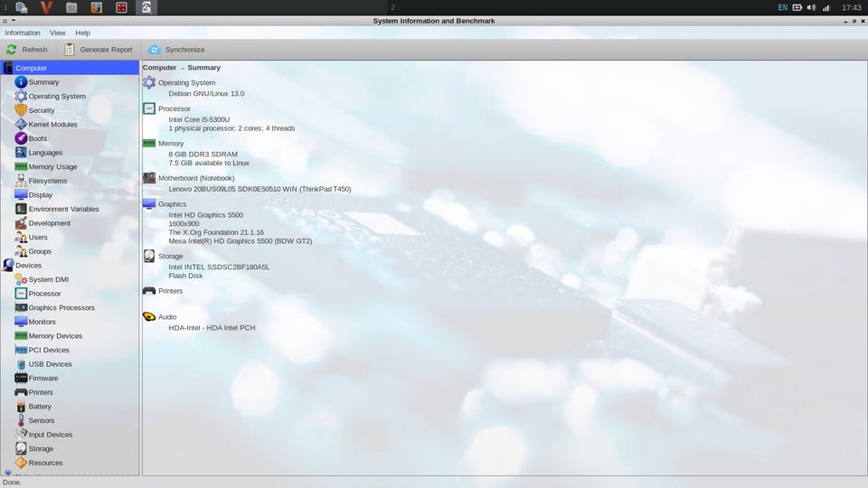The image size is (868, 488).
Task: Open Environment Variables section
Action: pyautogui.click(x=63, y=209)
